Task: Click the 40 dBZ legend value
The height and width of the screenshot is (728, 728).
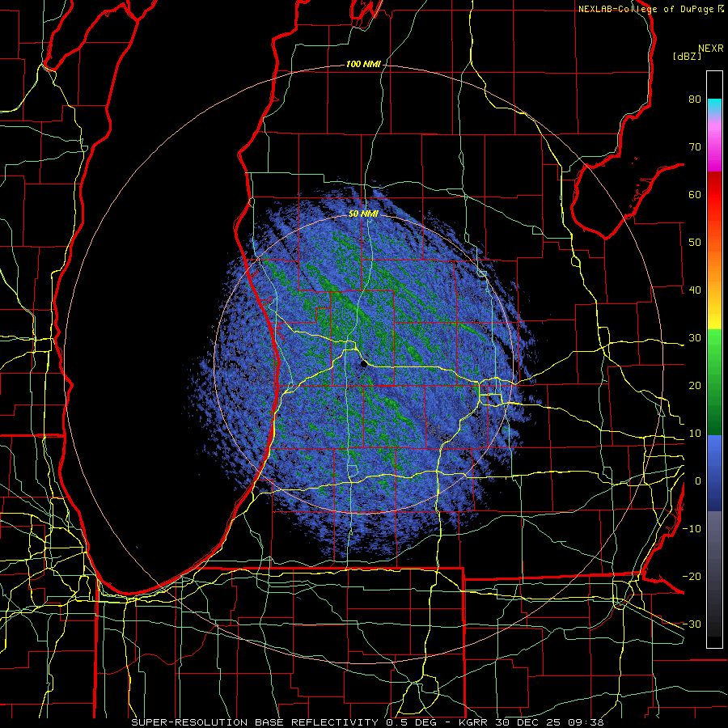Action: tap(695, 290)
